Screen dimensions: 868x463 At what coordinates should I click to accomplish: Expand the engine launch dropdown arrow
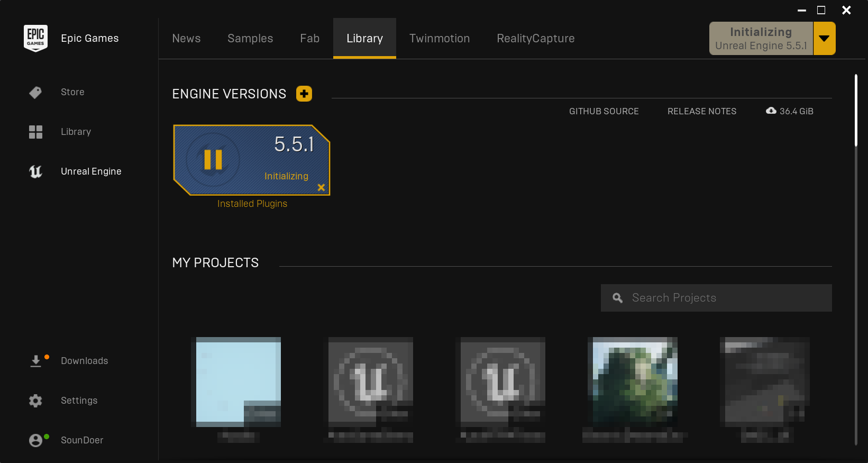point(824,39)
